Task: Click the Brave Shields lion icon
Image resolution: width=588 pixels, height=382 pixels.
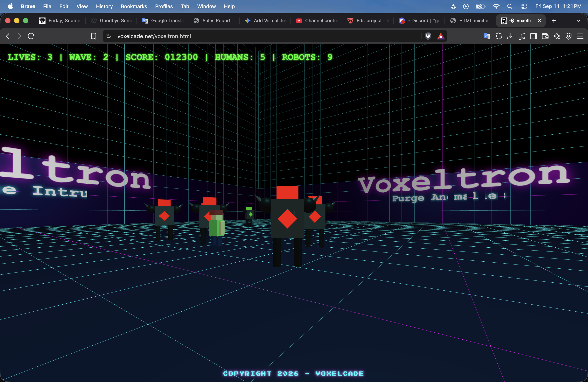Action: click(x=428, y=36)
